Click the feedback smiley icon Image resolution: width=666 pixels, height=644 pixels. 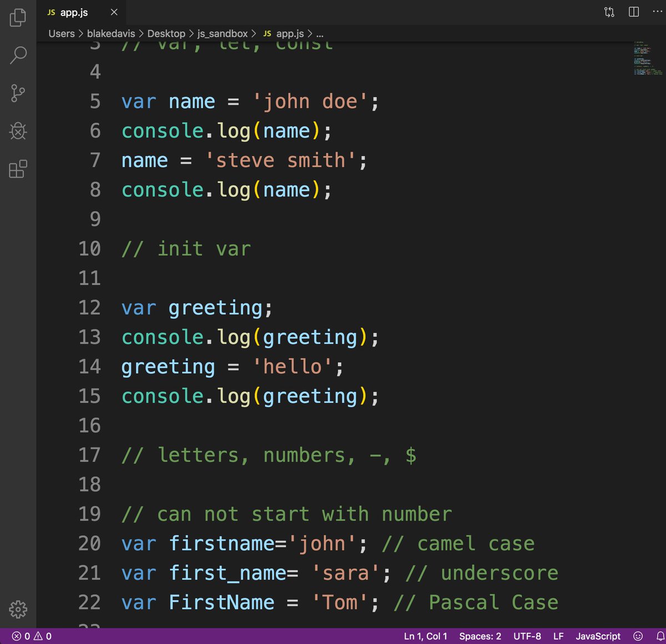click(638, 636)
